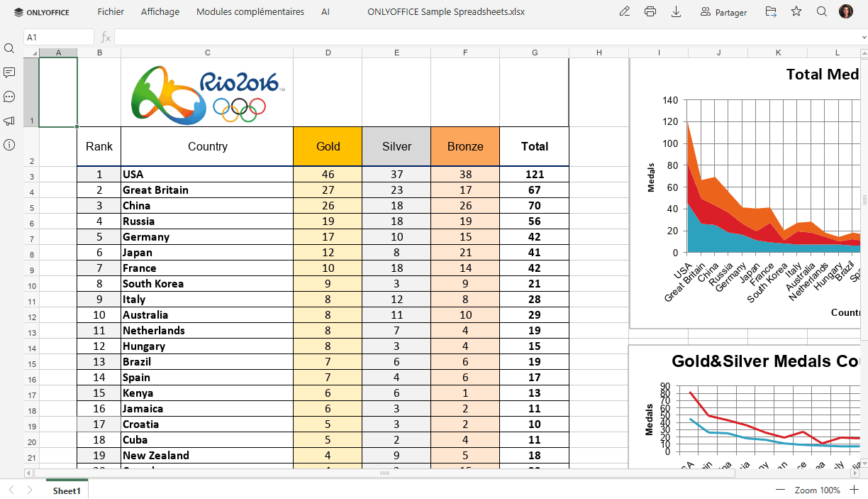Click the pencil edit icon
Viewport: 868px width, 499px height.
pos(624,11)
